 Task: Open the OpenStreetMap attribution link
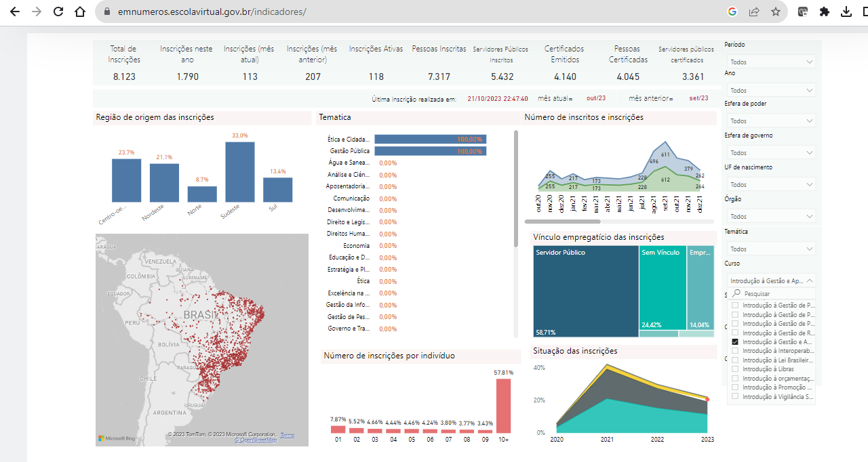(256, 440)
